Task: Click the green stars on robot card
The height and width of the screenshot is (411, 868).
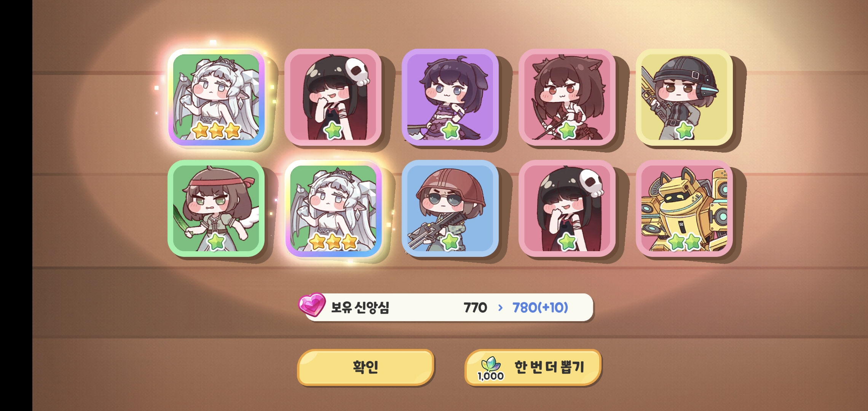Action: (684, 242)
